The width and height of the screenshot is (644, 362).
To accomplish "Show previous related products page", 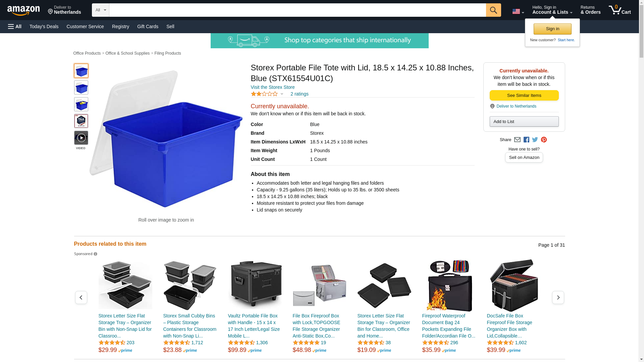I will pyautogui.click(x=81, y=298).
